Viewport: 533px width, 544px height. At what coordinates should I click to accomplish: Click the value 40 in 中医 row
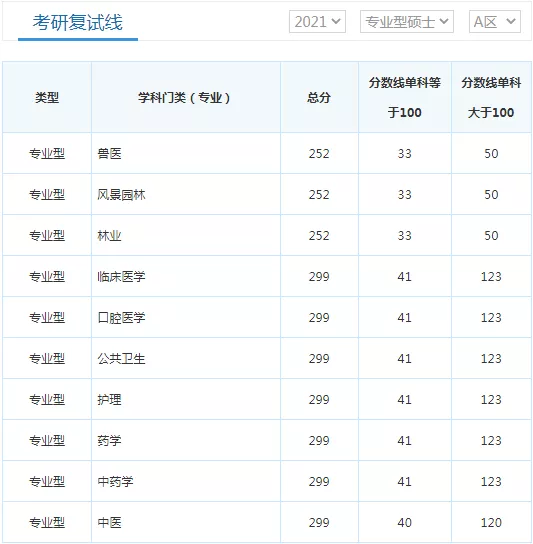tap(405, 522)
